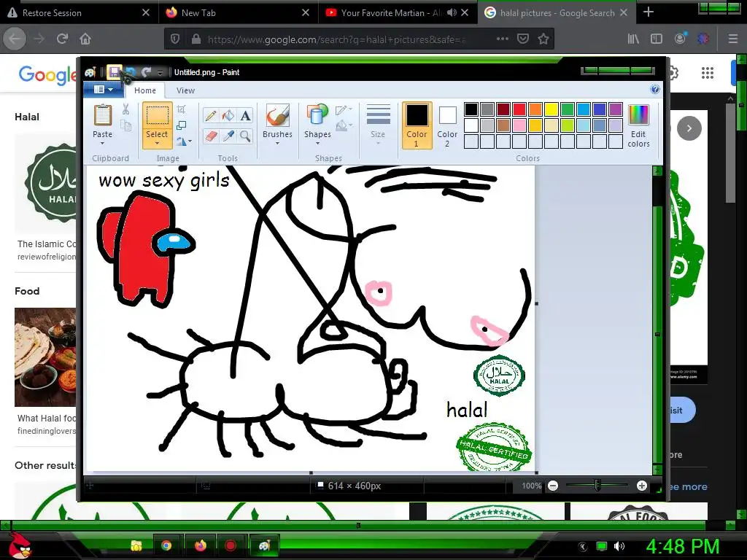
Task: Open the Paste dropdown arrow
Action: click(102, 143)
